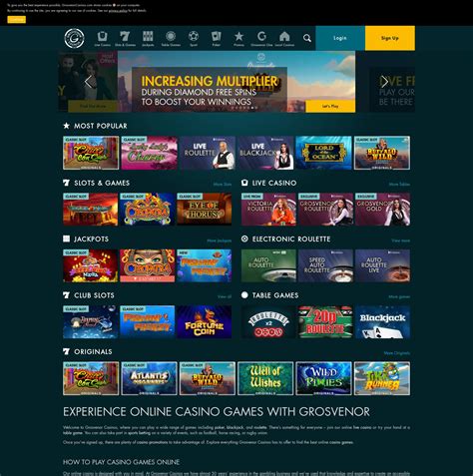Viewport: 473px width, 476px height.
Task: Click Let's Play on the banner
Action: coord(330,106)
